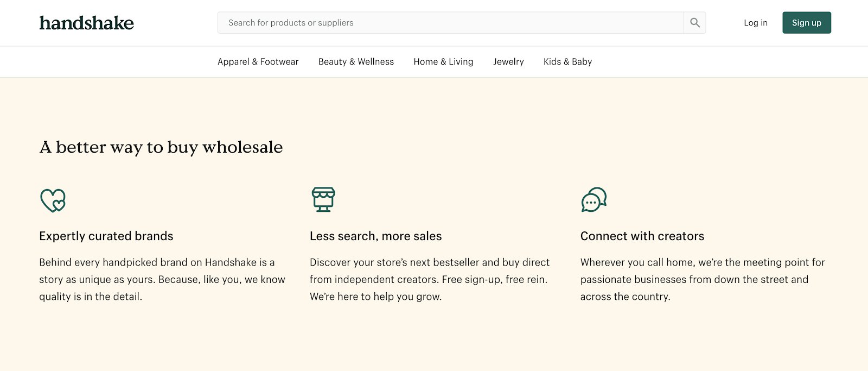868x371 pixels.
Task: Browse the Home & Living category
Action: pyautogui.click(x=443, y=62)
